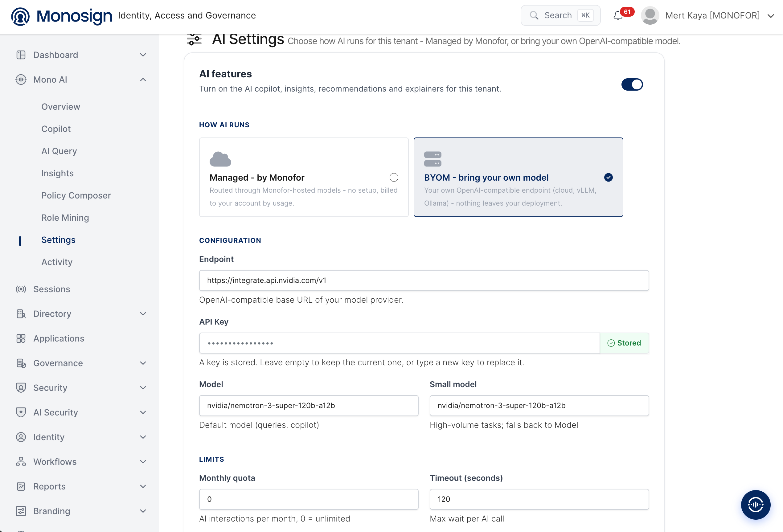Click the Timeout (seconds) field
Viewport: 783px width, 532px height.
tap(539, 499)
